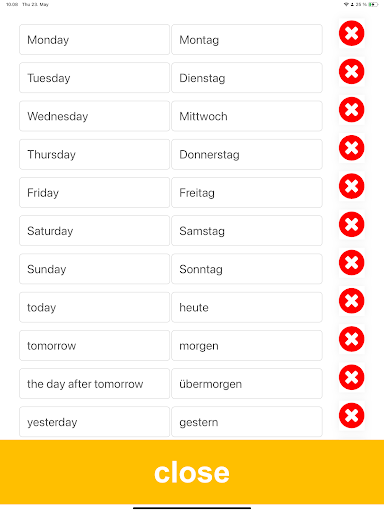Delete the Sunday / Sonntag row

pos(351,263)
